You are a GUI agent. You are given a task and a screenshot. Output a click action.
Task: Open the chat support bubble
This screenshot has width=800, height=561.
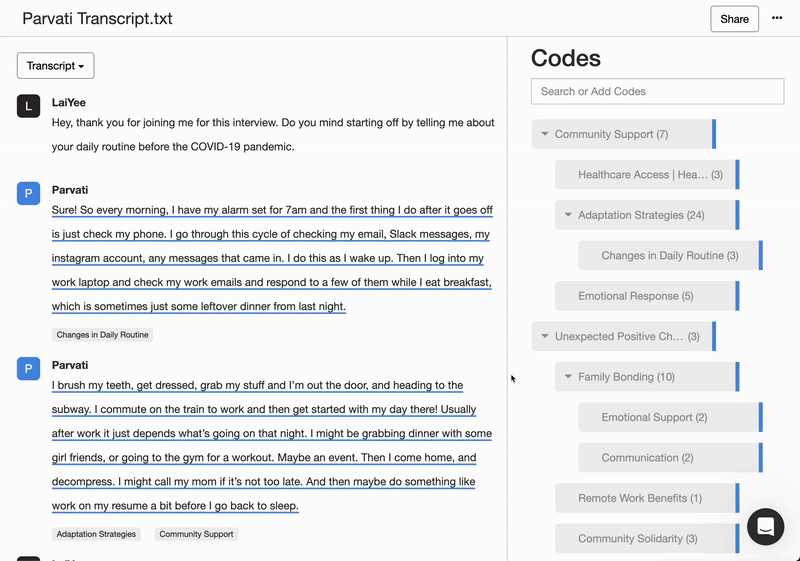tap(765, 526)
